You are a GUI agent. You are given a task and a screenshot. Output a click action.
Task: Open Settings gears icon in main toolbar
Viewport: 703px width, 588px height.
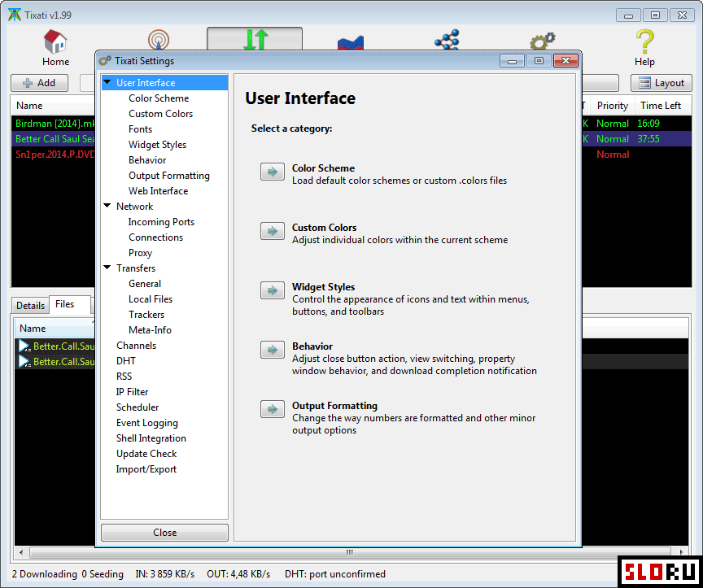coord(543,41)
